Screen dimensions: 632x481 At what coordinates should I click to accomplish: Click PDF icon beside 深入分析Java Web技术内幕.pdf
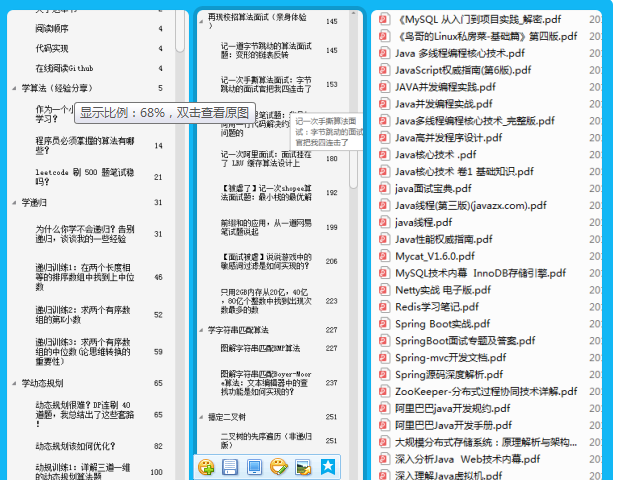(x=385, y=460)
